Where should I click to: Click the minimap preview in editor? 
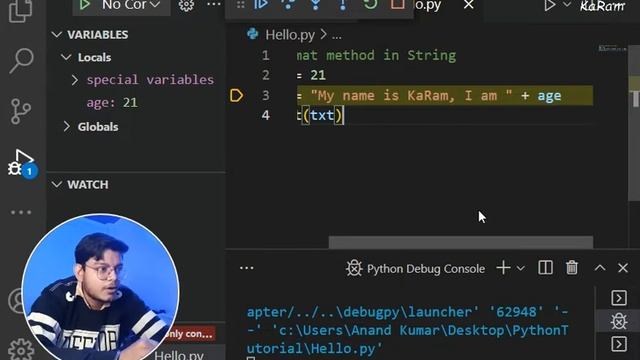[612, 48]
